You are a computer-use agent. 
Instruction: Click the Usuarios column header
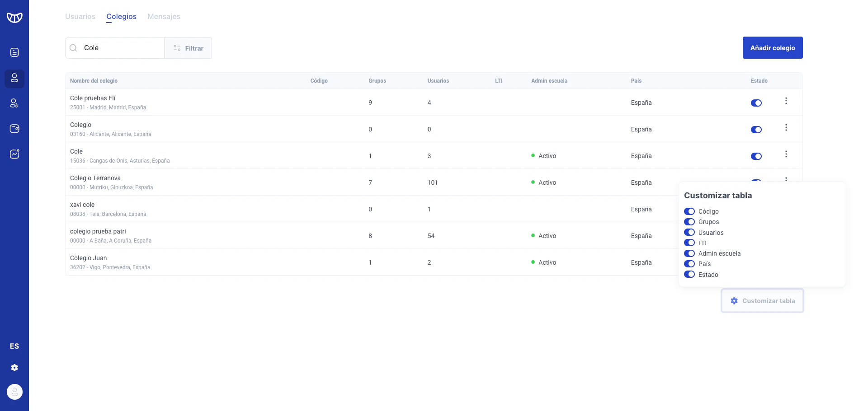click(x=438, y=81)
